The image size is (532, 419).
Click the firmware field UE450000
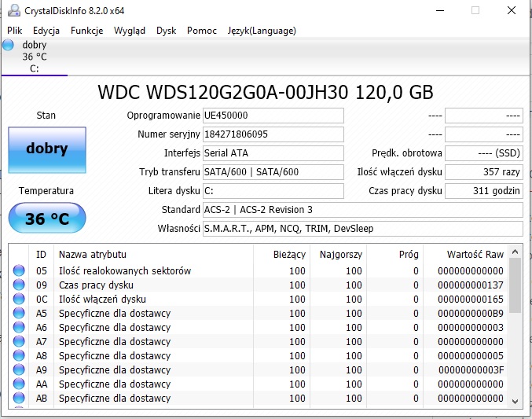coord(273,116)
